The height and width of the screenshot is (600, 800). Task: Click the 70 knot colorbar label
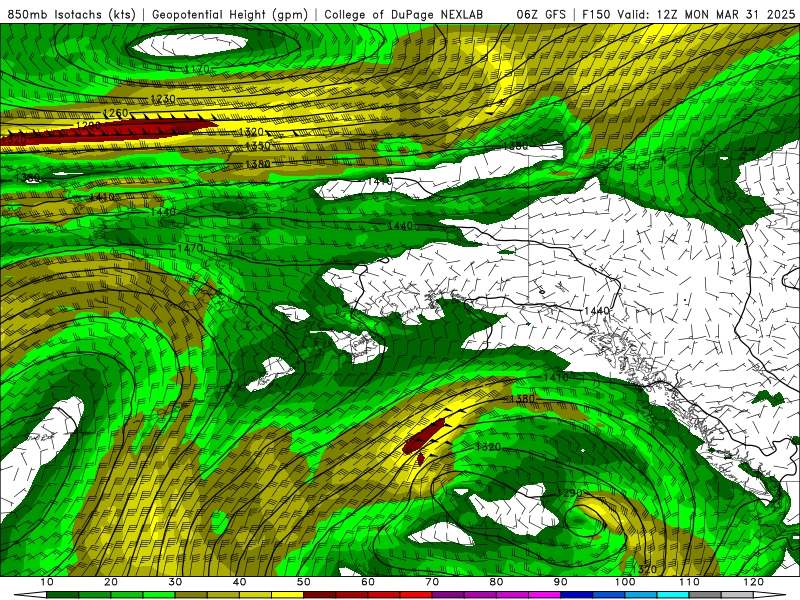[432, 582]
